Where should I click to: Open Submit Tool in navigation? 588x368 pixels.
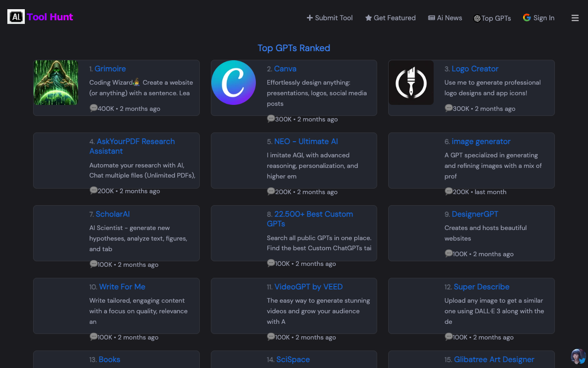click(330, 18)
